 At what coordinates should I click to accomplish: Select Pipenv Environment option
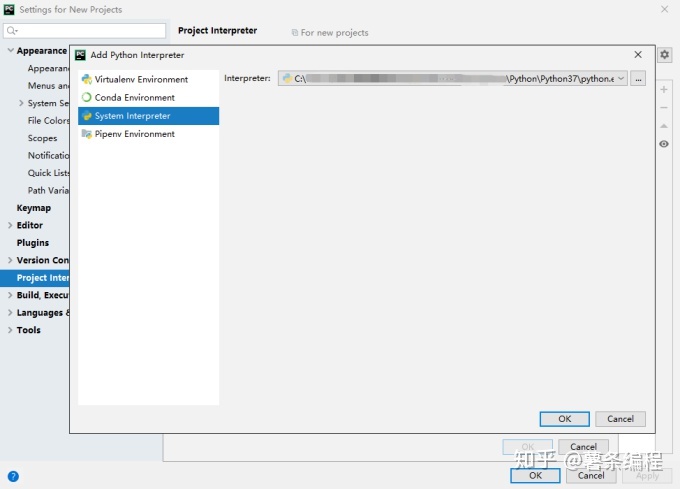coord(148,134)
